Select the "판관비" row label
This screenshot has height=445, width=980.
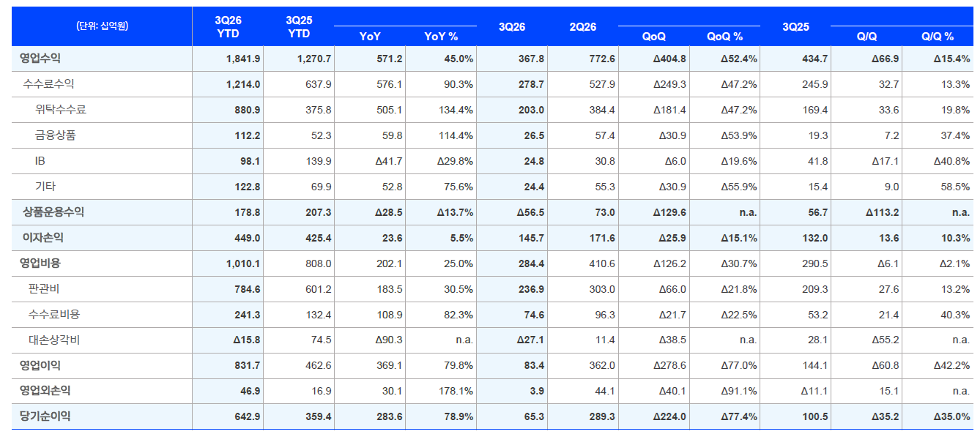pos(44,289)
